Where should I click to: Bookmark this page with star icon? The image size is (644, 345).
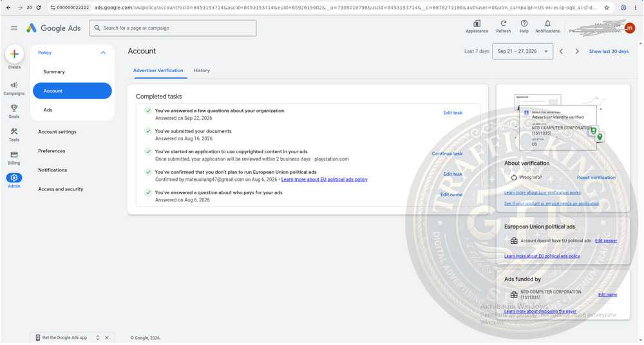pos(607,7)
